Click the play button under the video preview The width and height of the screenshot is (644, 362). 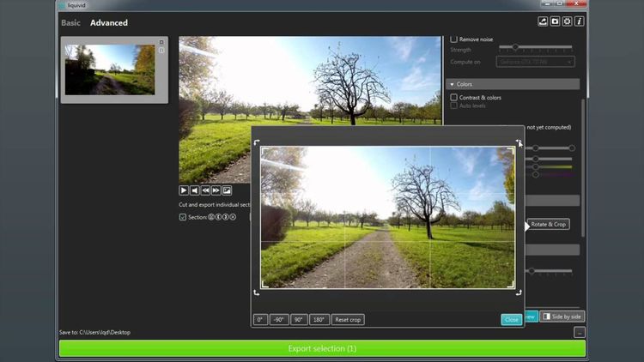coord(184,190)
